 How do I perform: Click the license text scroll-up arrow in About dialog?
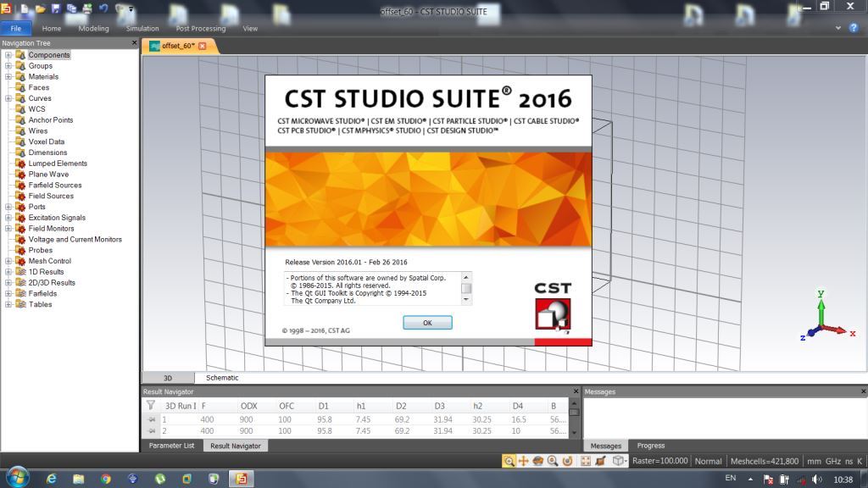point(466,277)
